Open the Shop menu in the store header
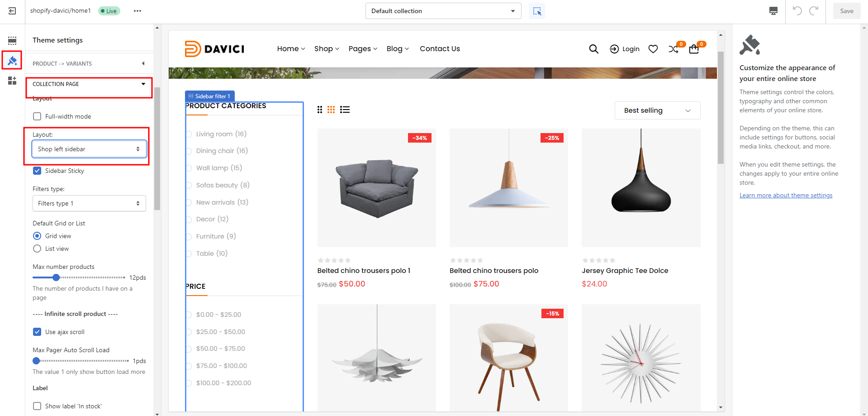The width and height of the screenshot is (868, 416). point(327,49)
